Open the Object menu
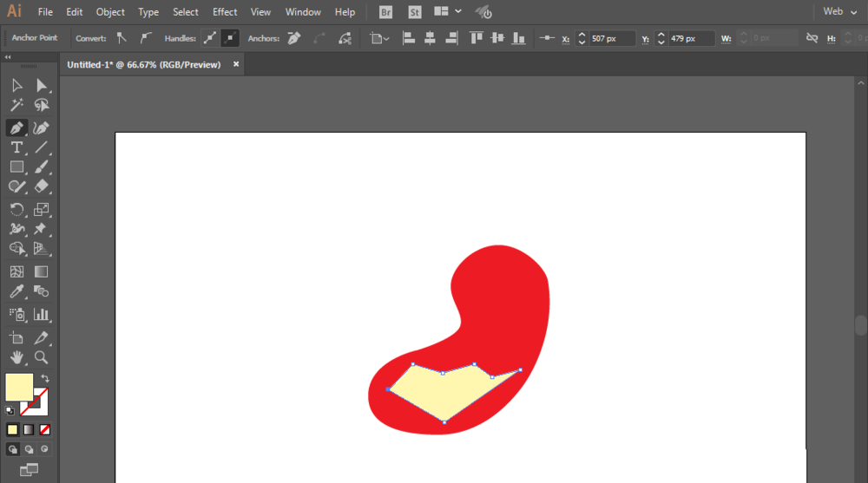This screenshot has width=868, height=483. pos(110,12)
